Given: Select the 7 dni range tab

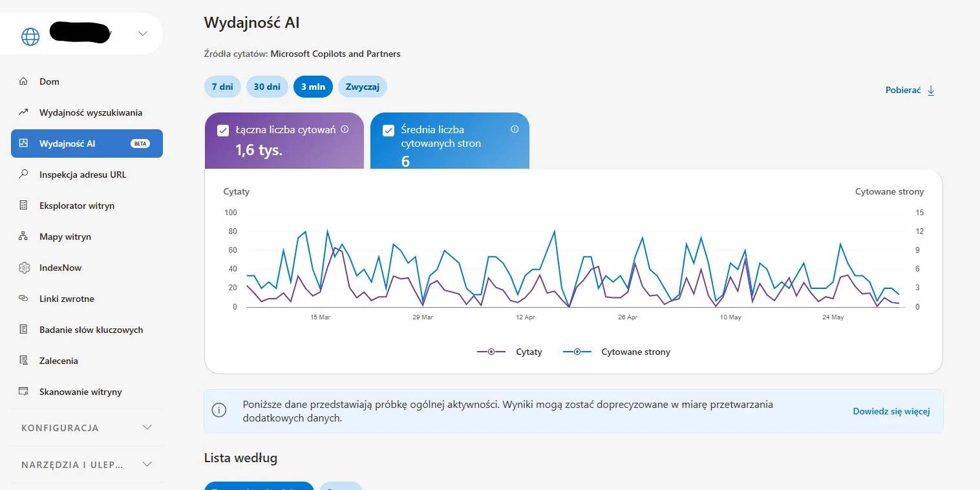Looking at the screenshot, I should click(x=222, y=87).
